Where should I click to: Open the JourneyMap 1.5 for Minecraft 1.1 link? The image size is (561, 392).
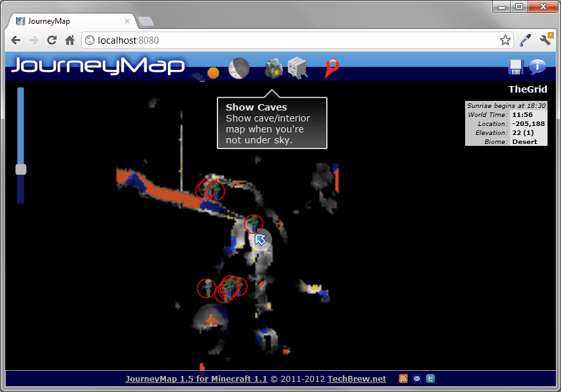pos(196,379)
